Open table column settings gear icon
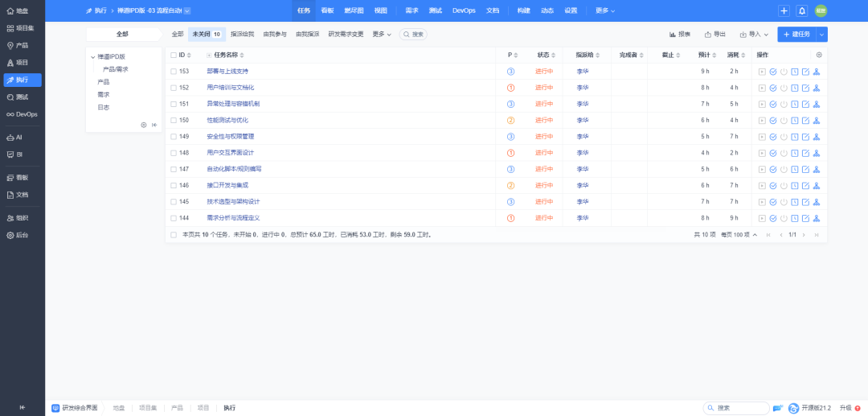Viewport: 868px width, 416px height. pyautogui.click(x=819, y=55)
